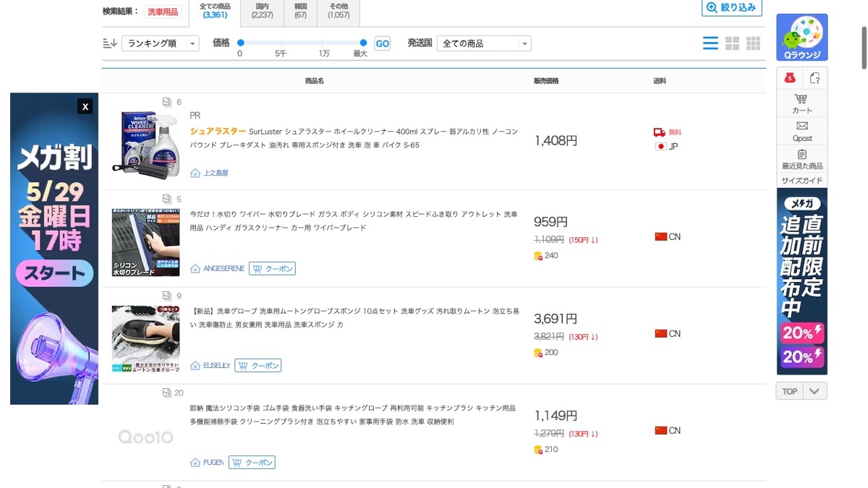Expand the down chevron next to TOP
Image resolution: width=868 pixels, height=488 pixels.
814,391
